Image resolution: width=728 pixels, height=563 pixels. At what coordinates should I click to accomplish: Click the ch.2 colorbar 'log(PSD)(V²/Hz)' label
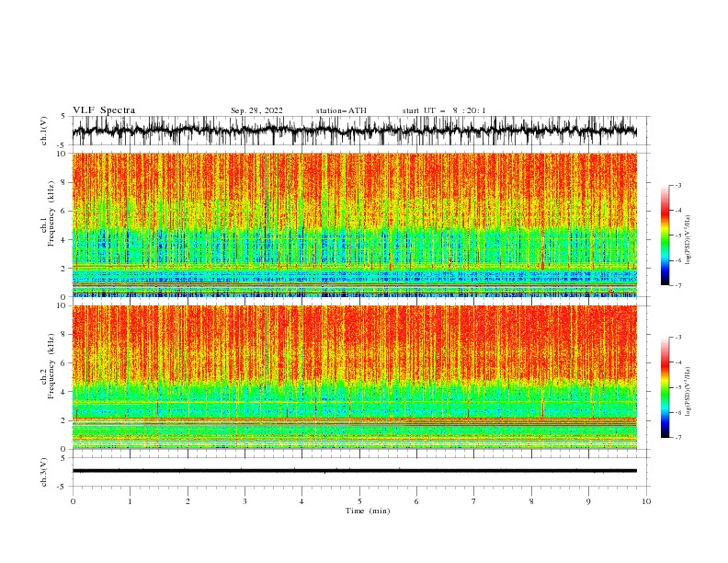click(x=688, y=392)
